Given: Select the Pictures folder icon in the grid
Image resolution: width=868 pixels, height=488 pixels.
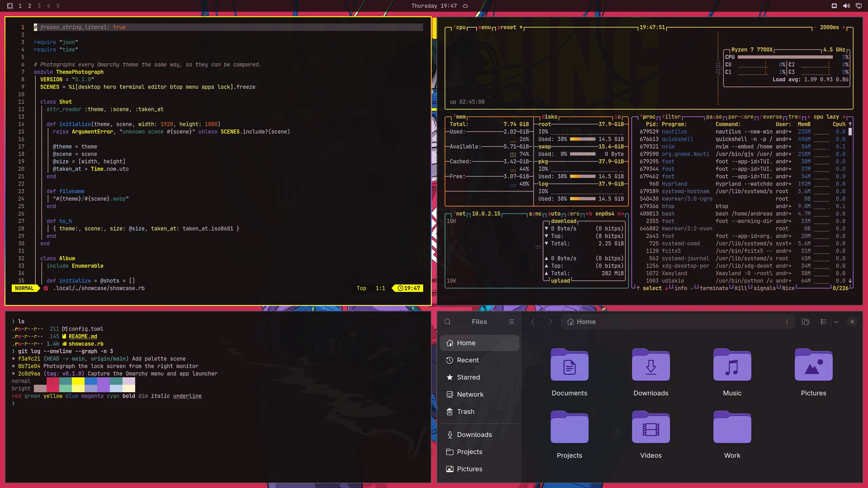Looking at the screenshot, I should click(x=814, y=365).
